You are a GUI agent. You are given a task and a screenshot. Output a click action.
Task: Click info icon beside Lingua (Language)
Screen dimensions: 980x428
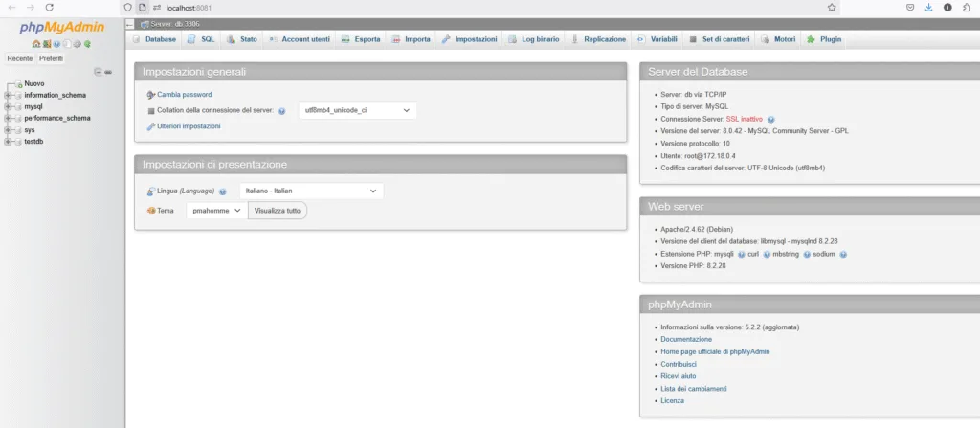[223, 191]
